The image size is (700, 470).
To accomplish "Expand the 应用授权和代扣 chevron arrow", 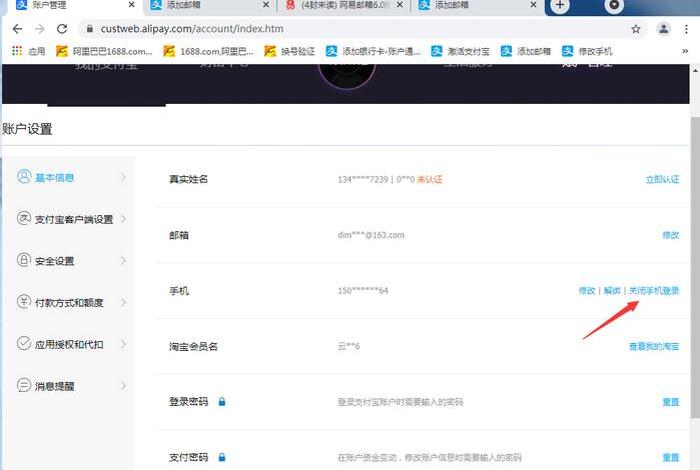I will [124, 344].
